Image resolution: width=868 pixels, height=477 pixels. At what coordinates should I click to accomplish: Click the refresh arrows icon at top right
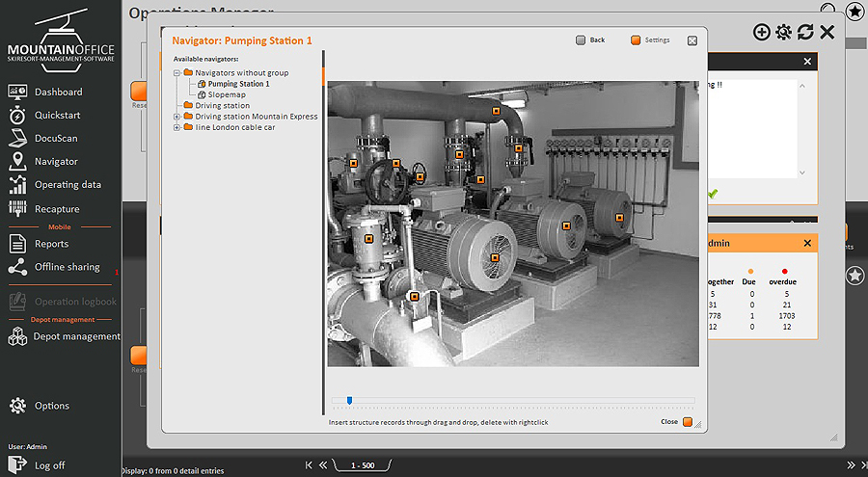(805, 33)
